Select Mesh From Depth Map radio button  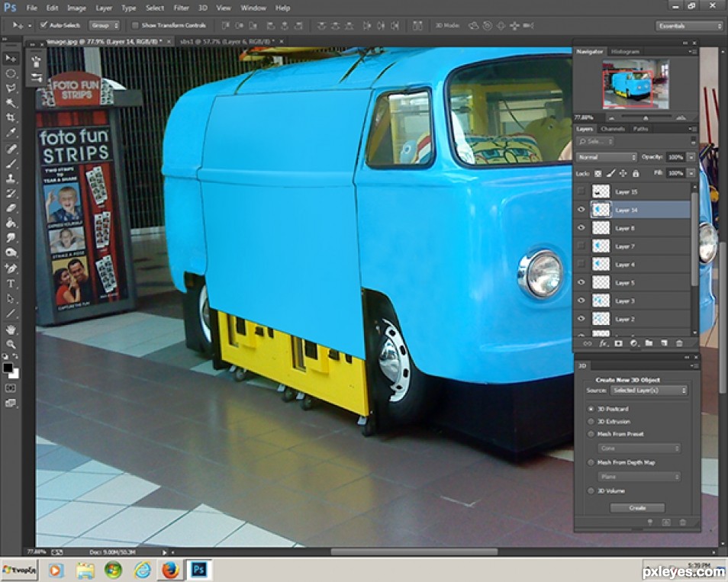(x=591, y=462)
